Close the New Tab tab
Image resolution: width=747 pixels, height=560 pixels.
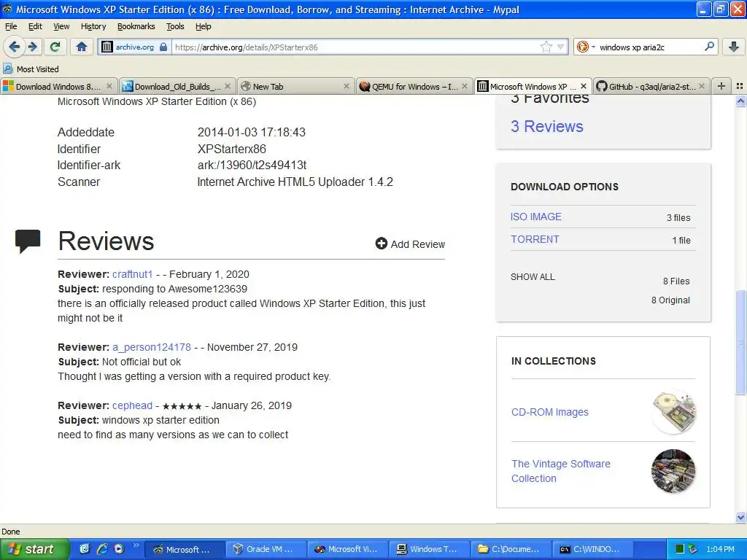347,86
